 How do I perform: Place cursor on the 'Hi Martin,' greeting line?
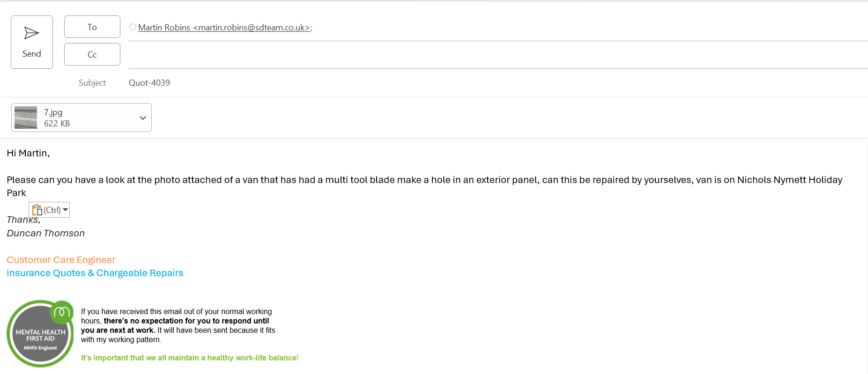point(28,153)
